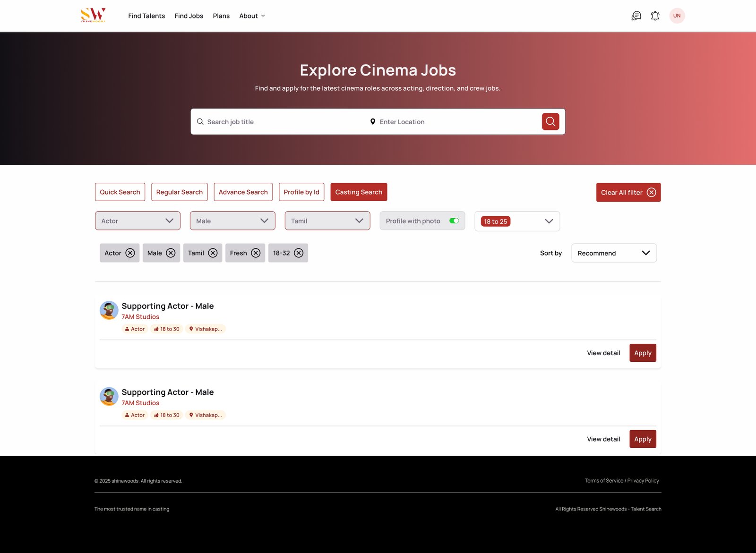The width and height of the screenshot is (756, 553).
Task: Click the Actor tag in the second card
Action: (135, 415)
